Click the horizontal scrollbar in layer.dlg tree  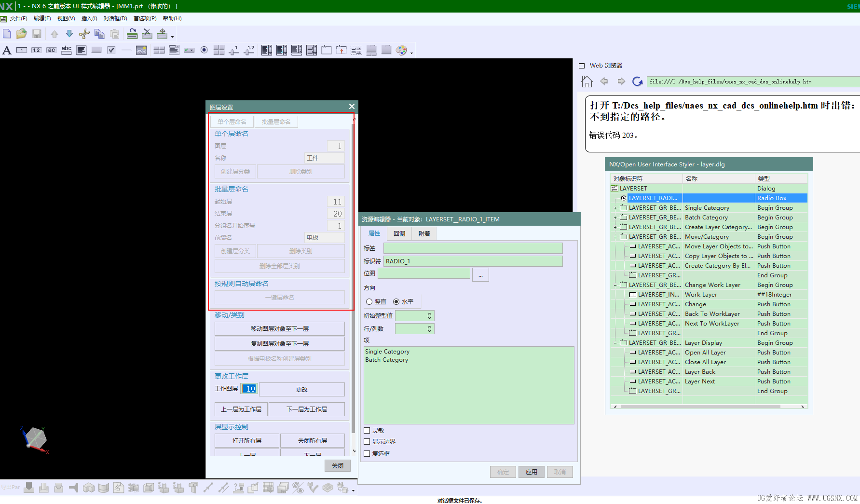pyautogui.click(x=700, y=407)
